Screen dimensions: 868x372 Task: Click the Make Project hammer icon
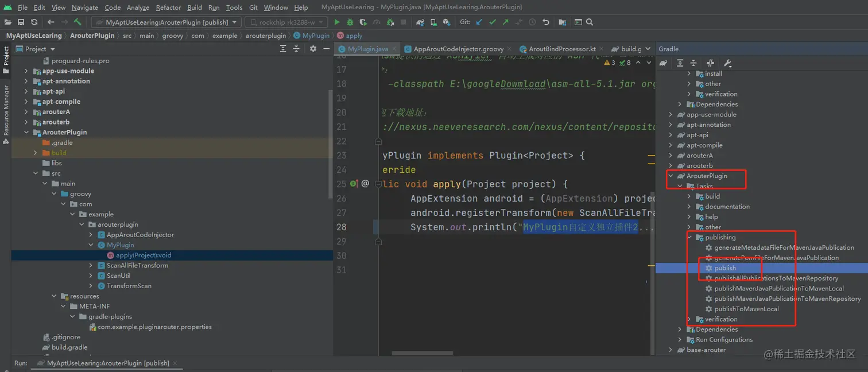tap(77, 22)
